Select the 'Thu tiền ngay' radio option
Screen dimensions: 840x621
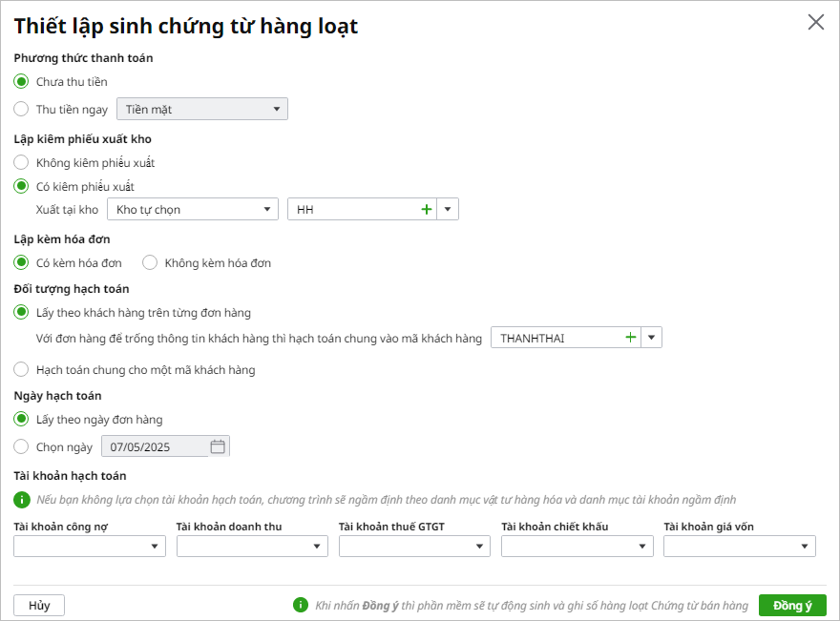21,109
